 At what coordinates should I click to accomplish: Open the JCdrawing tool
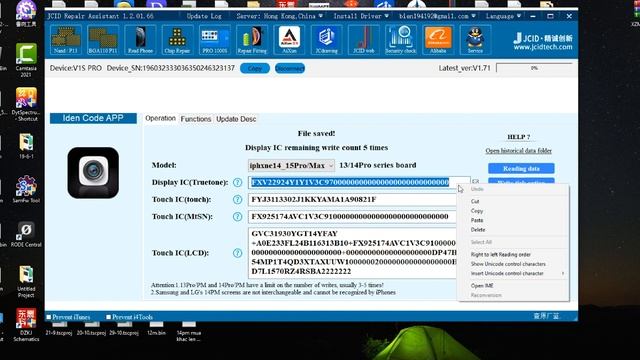pyautogui.click(x=327, y=40)
